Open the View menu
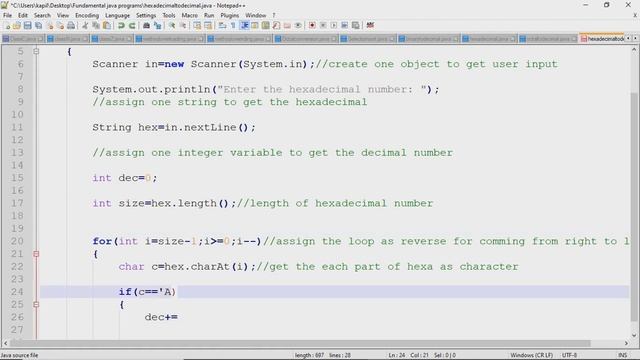The image size is (640, 360). coord(62,16)
